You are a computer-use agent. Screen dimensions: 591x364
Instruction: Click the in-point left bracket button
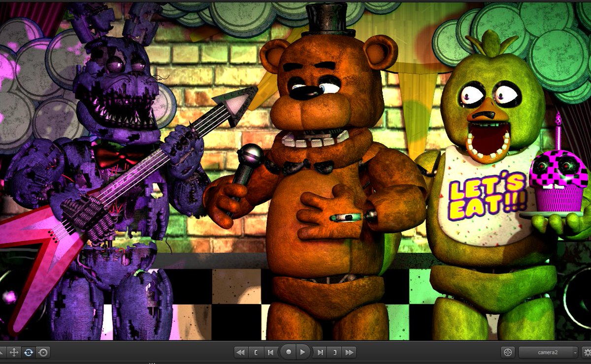[256, 352]
